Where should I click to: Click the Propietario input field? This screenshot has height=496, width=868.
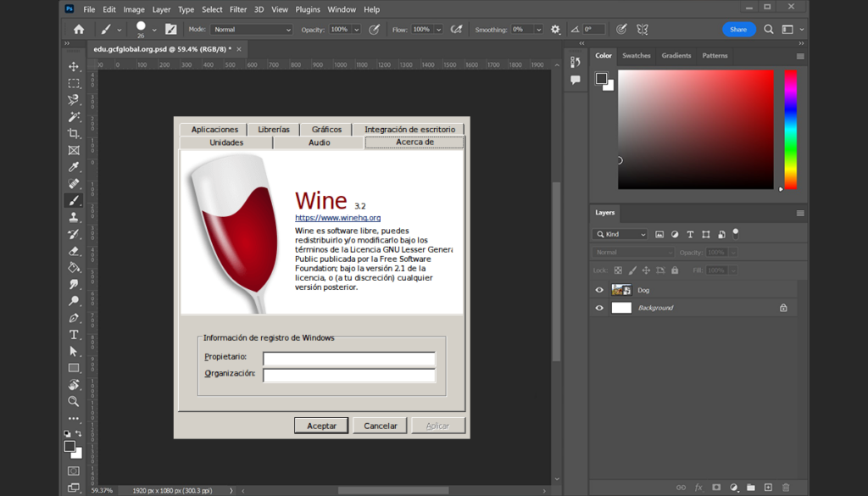[x=348, y=359]
